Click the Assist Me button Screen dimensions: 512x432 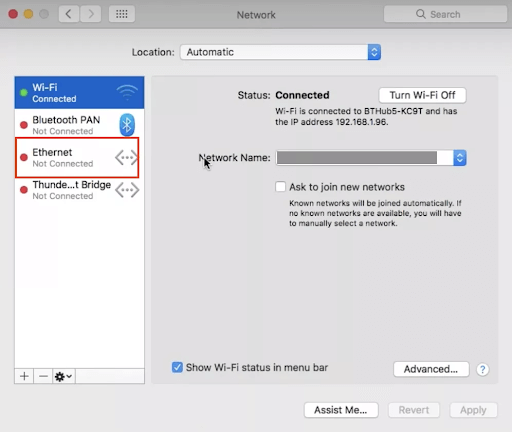(x=341, y=410)
